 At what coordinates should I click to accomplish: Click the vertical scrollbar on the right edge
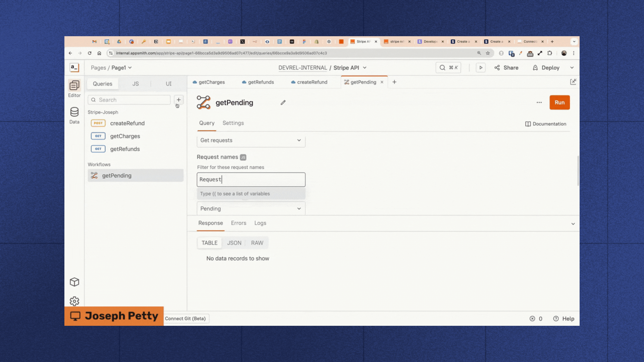point(577,171)
